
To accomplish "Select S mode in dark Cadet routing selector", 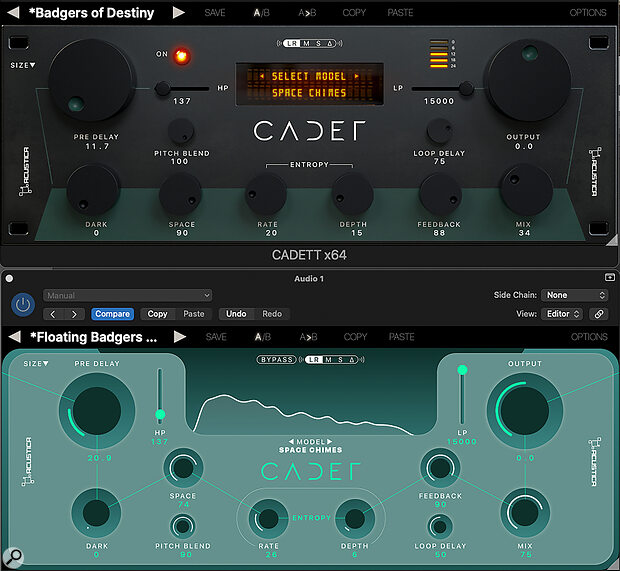I will pos(318,43).
